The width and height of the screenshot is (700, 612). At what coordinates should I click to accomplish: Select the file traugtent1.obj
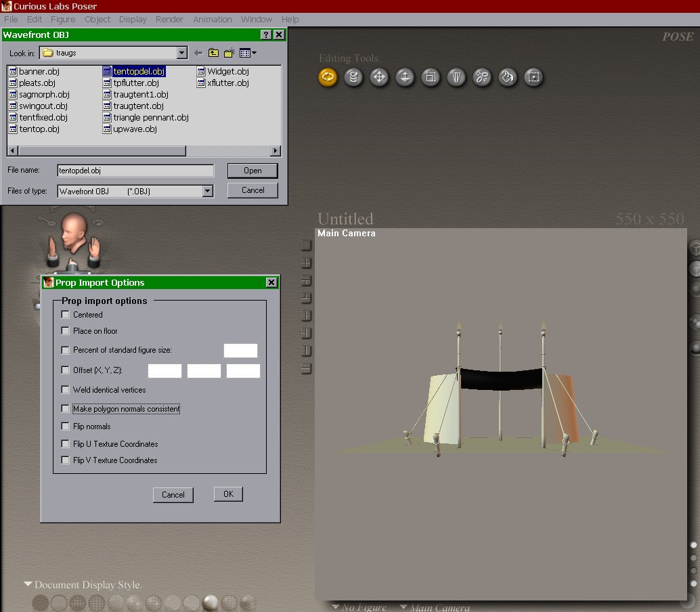135,95
